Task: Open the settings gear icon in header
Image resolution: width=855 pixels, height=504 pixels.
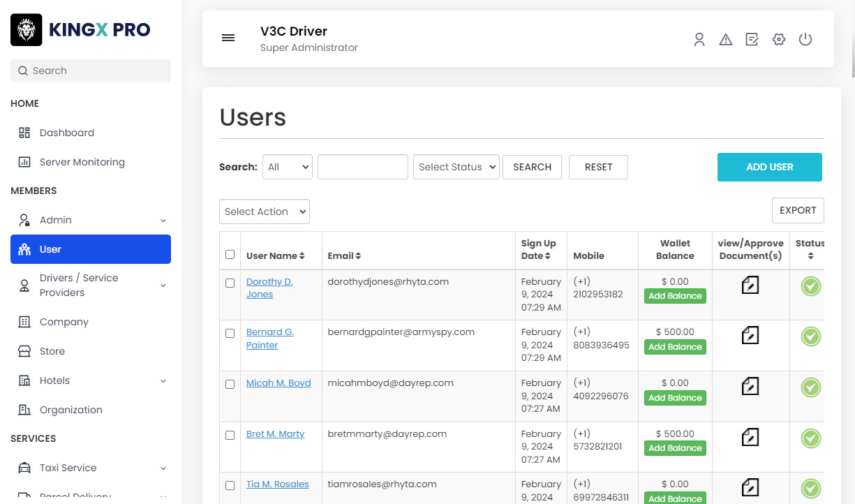Action: pos(779,40)
